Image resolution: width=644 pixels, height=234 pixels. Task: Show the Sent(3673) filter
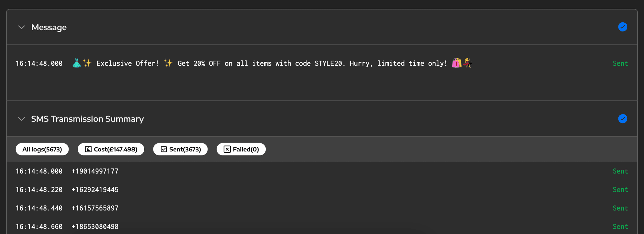tap(180, 149)
